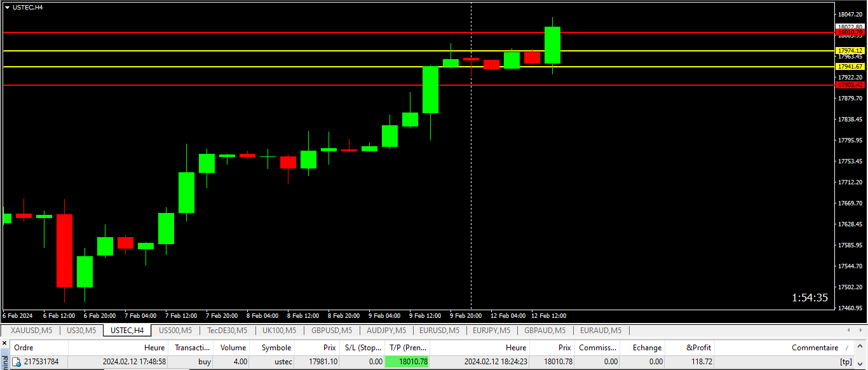Open the AUDJPY,M5 chart tab
Screen dimensions: 868x370
coord(386,331)
